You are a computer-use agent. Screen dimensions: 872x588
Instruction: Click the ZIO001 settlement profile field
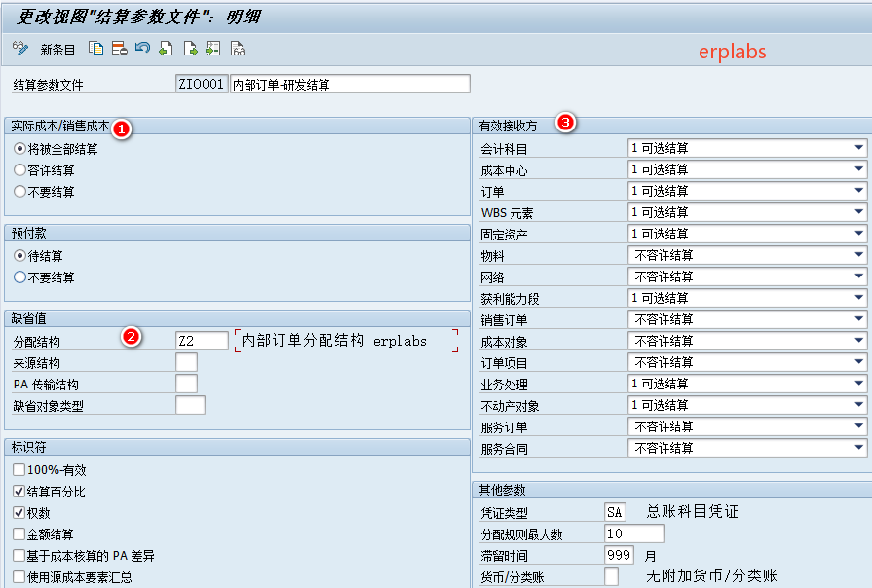coord(202,84)
